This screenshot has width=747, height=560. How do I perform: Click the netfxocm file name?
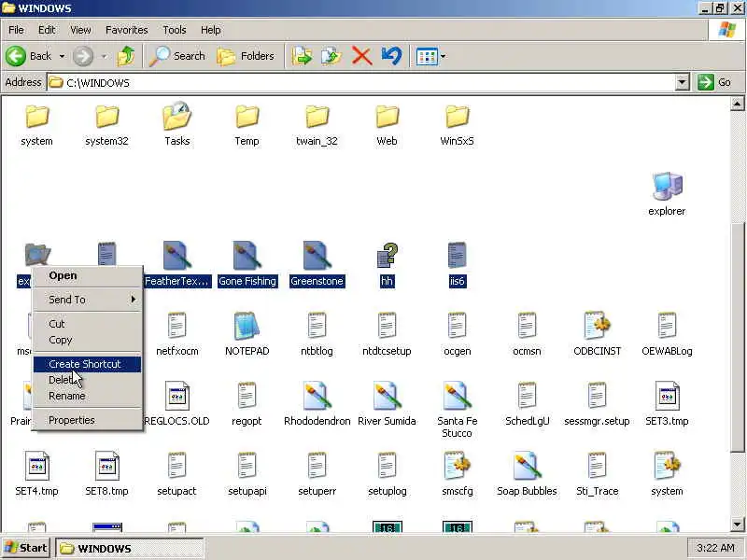176,352
